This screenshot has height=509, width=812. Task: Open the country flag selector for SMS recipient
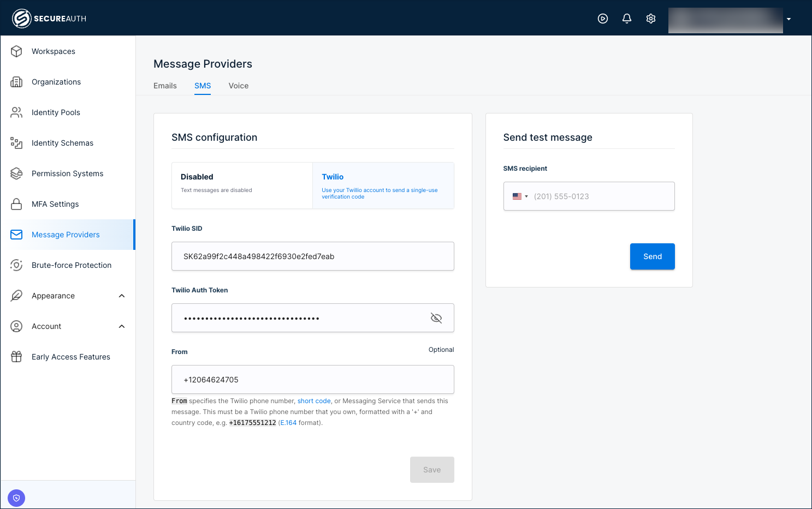click(x=520, y=196)
